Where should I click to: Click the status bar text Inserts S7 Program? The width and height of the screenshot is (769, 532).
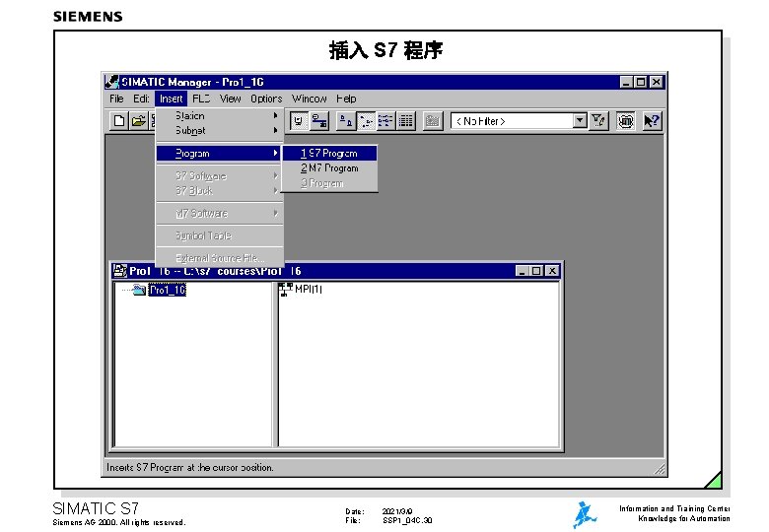190,467
